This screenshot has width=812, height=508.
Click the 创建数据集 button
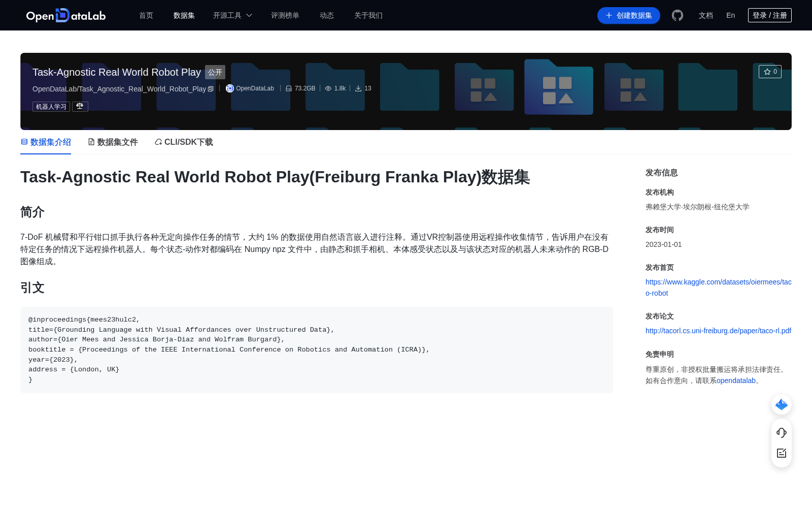click(629, 15)
